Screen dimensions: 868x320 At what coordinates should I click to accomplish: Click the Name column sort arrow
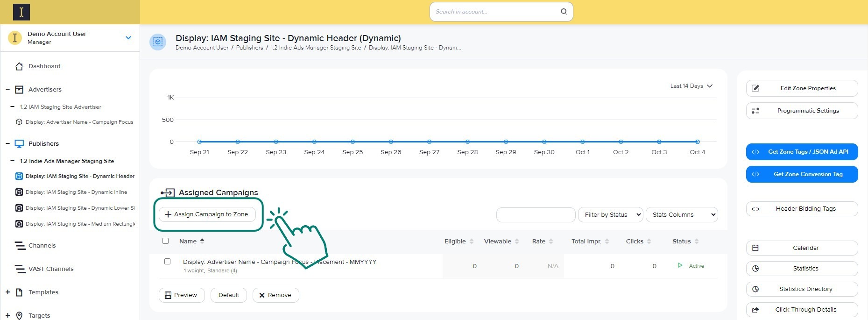pyautogui.click(x=202, y=241)
